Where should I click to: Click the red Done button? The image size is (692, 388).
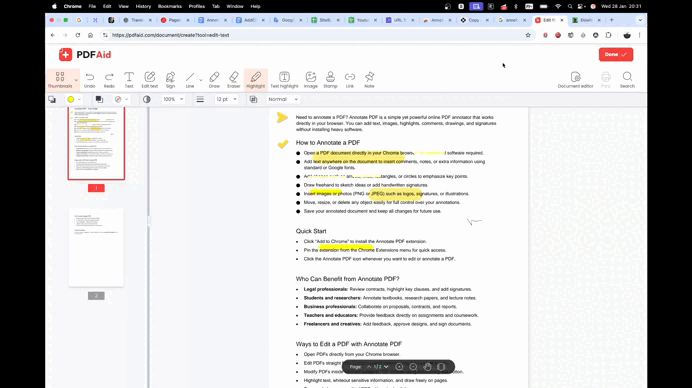tap(616, 54)
